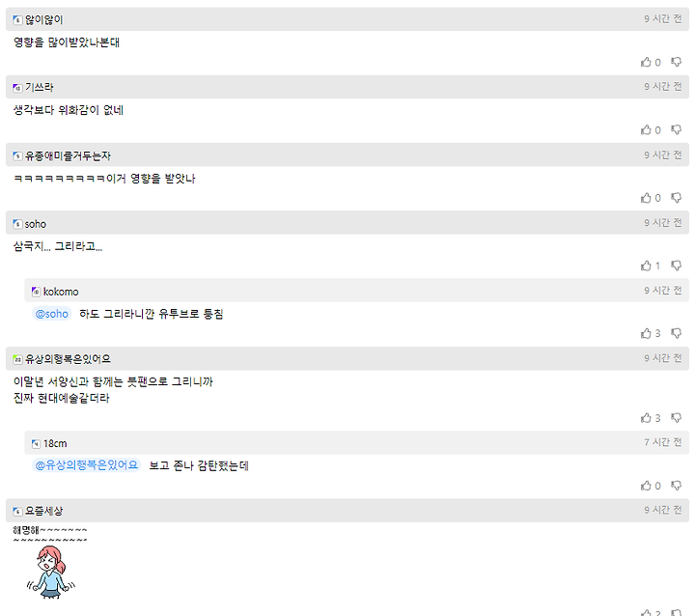Click the level badge next to 기쓰라

coord(17,88)
